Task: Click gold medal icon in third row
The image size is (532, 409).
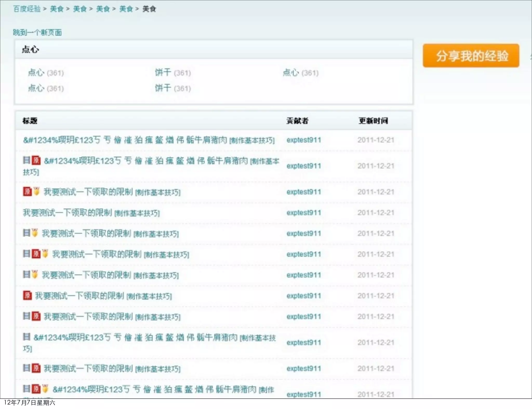Action: (x=37, y=191)
